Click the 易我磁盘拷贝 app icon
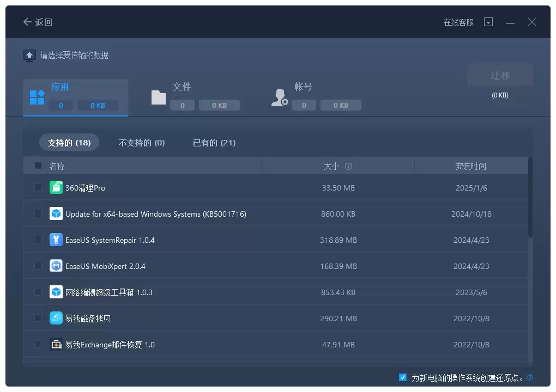This screenshot has height=392, width=556. (x=56, y=318)
